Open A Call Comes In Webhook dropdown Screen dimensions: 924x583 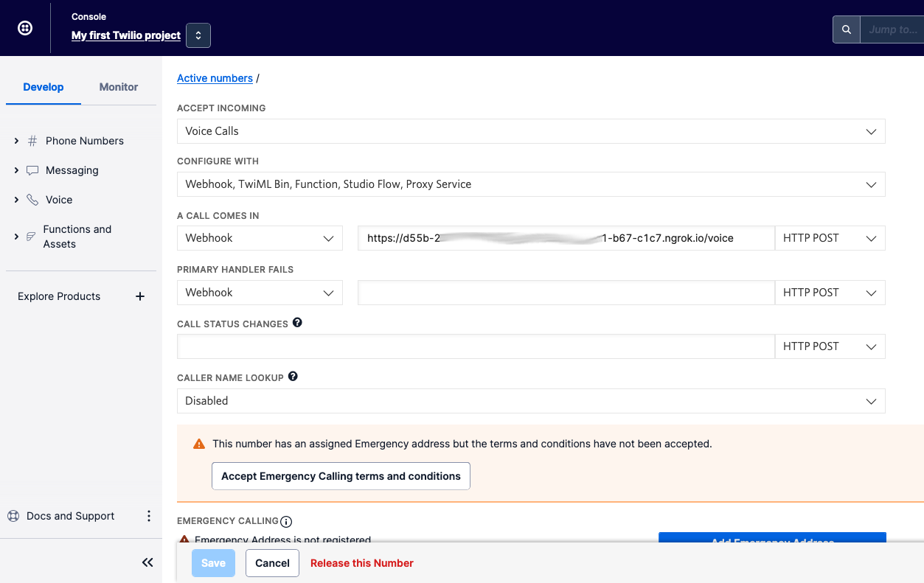(x=260, y=238)
